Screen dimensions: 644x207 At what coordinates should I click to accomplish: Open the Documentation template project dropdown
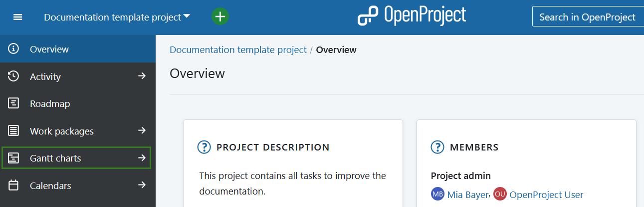(x=117, y=17)
